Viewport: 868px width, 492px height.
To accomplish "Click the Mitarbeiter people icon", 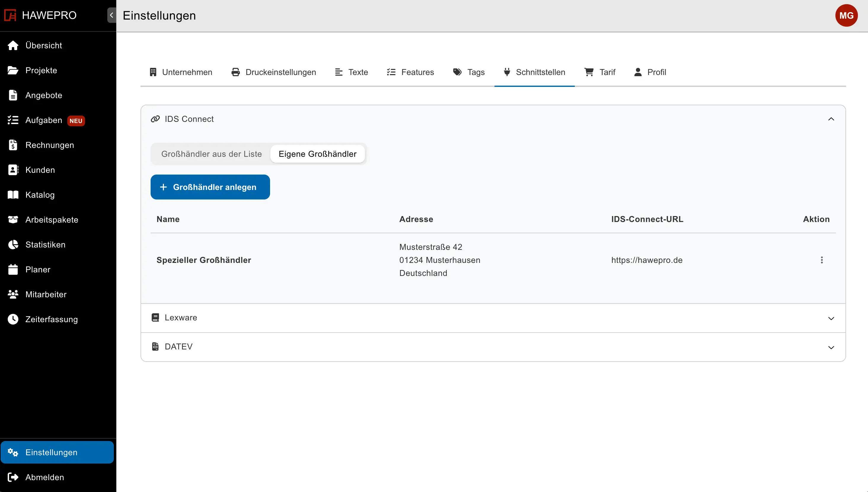I will point(13,294).
